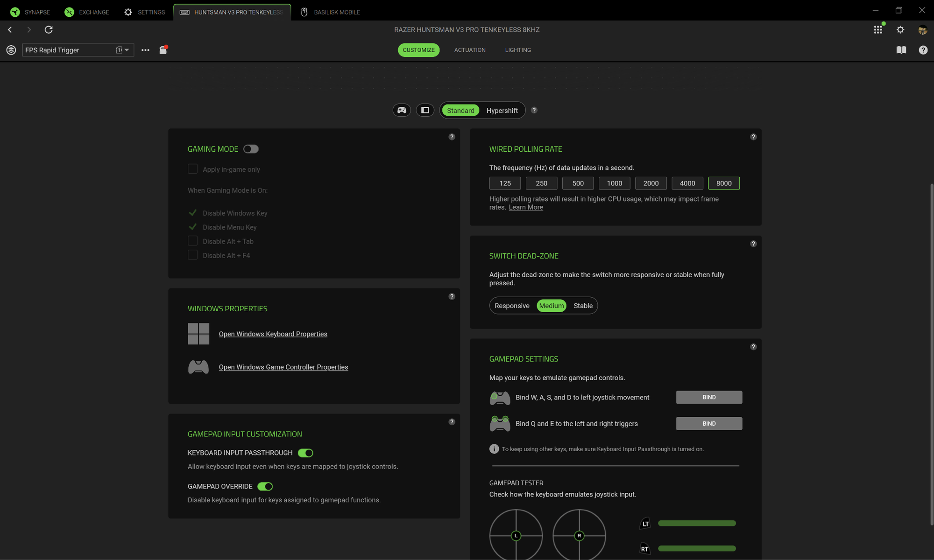
Task: Open the profile options ellipsis menu
Action: click(145, 50)
